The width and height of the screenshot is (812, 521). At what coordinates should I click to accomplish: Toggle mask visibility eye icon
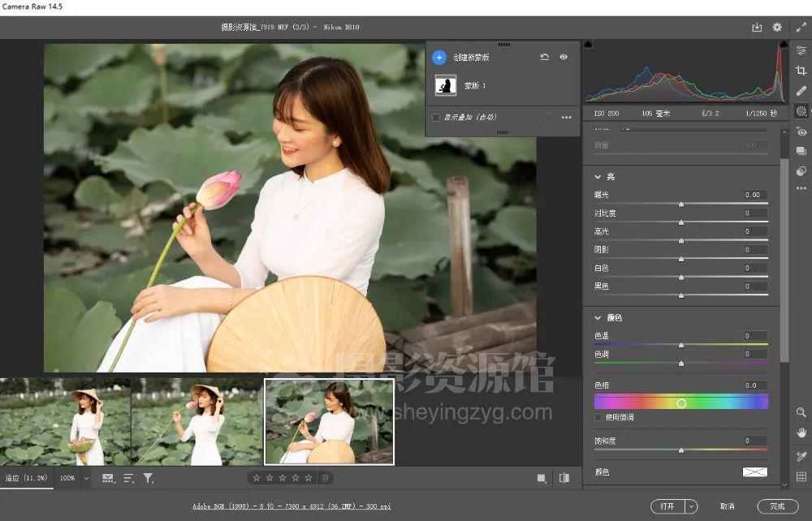point(564,58)
